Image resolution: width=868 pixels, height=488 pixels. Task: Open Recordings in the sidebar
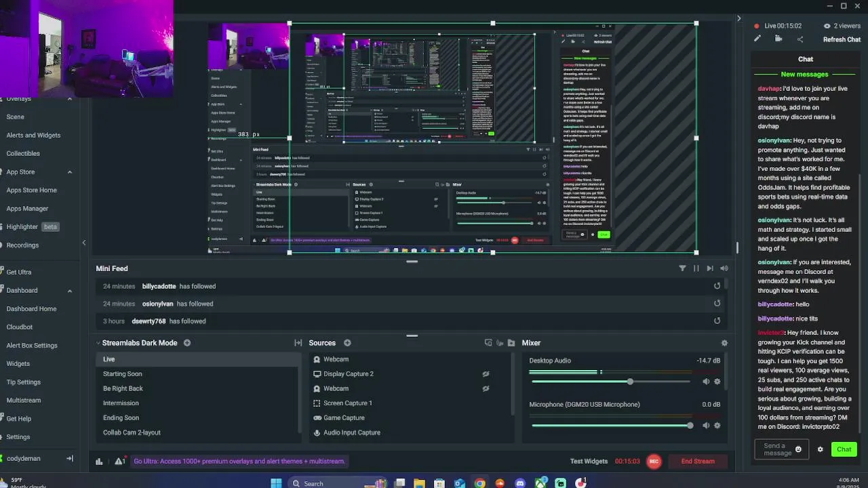(22, 245)
